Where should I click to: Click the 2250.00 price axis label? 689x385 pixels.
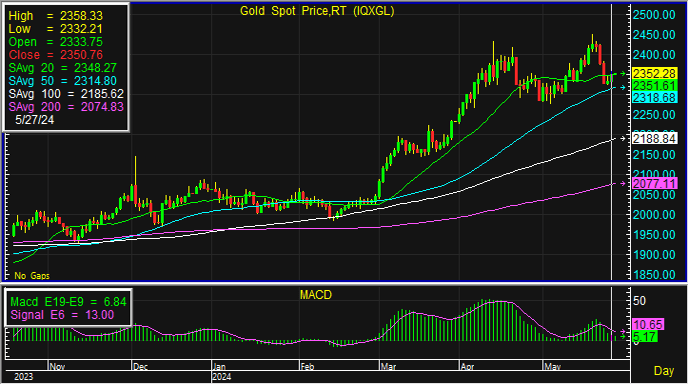(654, 115)
